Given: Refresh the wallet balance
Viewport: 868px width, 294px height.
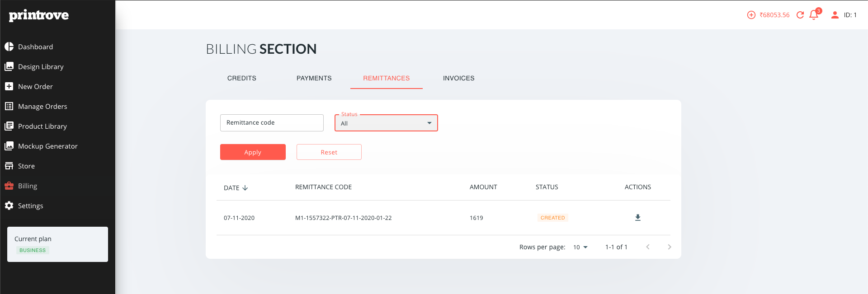Looking at the screenshot, I should point(800,15).
